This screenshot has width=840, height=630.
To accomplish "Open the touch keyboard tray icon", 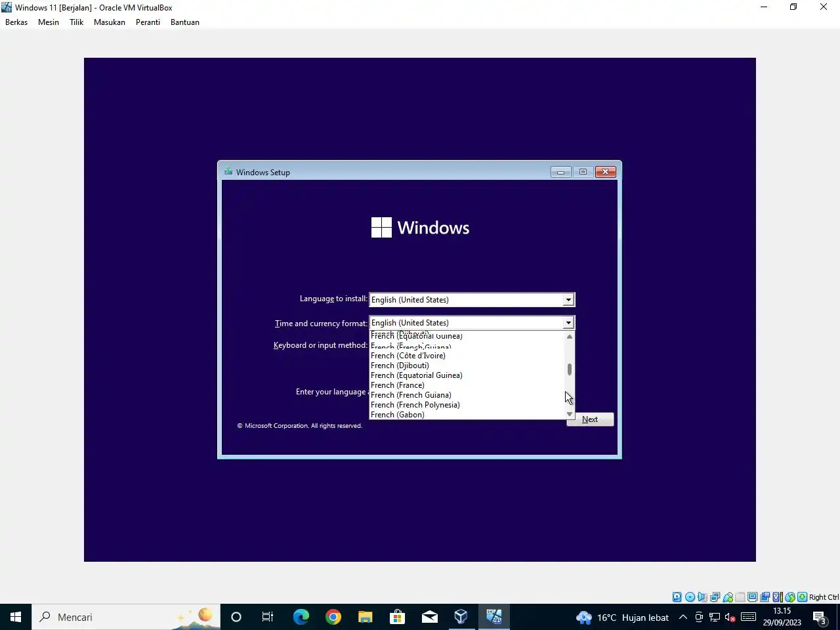I will point(748,618).
